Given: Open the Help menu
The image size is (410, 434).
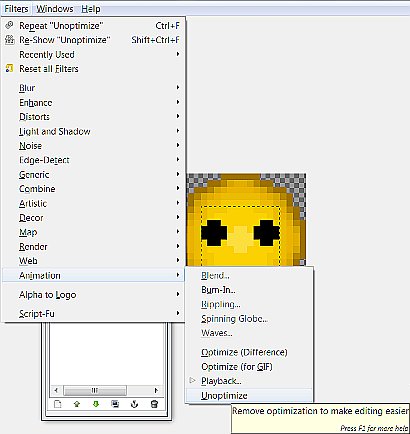Looking at the screenshot, I should 91,9.
